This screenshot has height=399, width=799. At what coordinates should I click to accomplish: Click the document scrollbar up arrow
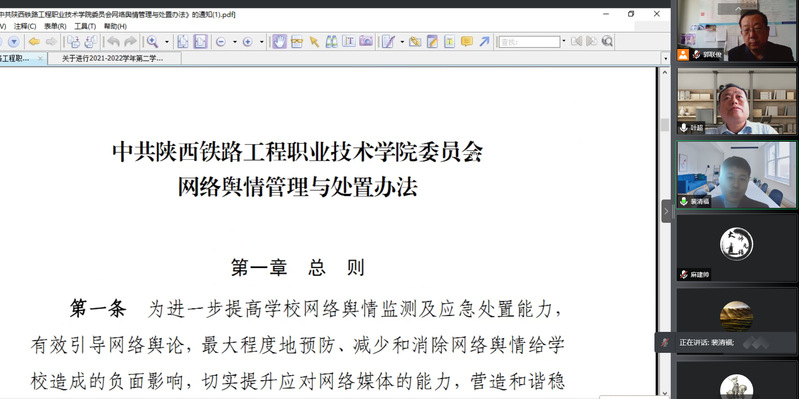coord(664,73)
